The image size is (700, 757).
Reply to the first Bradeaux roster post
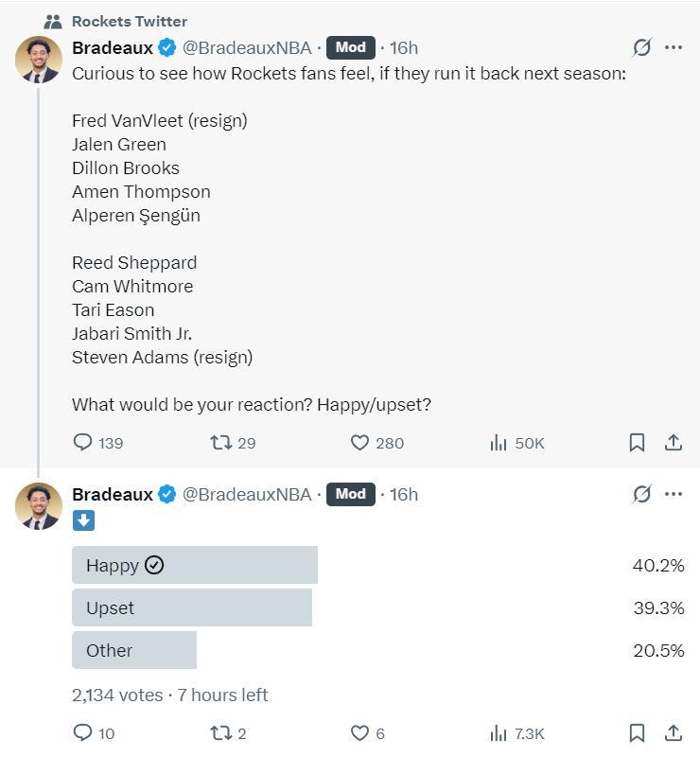(83, 442)
